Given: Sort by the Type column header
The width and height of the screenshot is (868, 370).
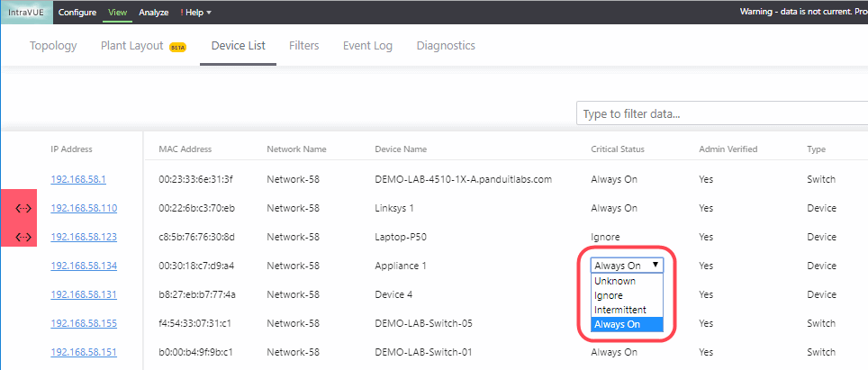Looking at the screenshot, I should pos(816,149).
